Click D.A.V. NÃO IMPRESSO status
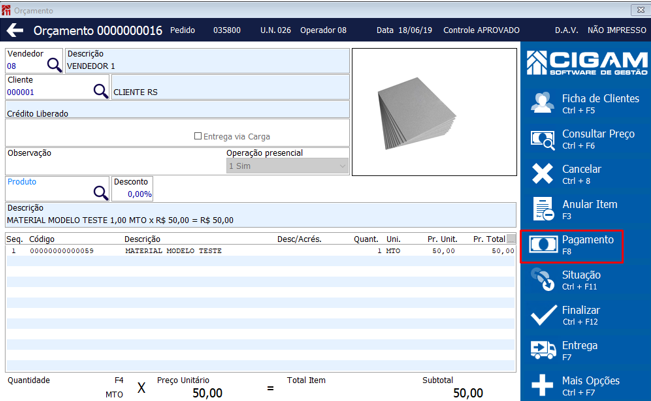This screenshot has width=651, height=401. click(x=600, y=30)
